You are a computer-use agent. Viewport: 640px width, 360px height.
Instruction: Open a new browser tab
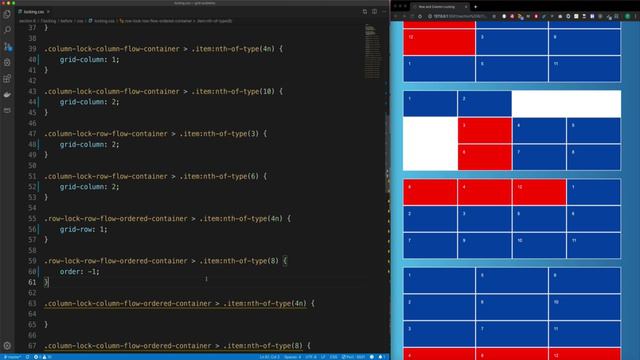tap(476, 7)
